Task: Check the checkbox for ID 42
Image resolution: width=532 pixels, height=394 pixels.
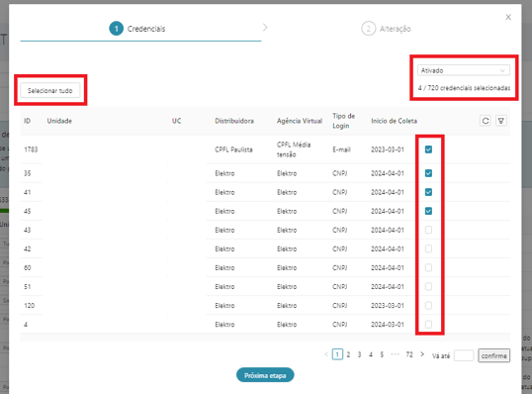Action: pos(428,248)
